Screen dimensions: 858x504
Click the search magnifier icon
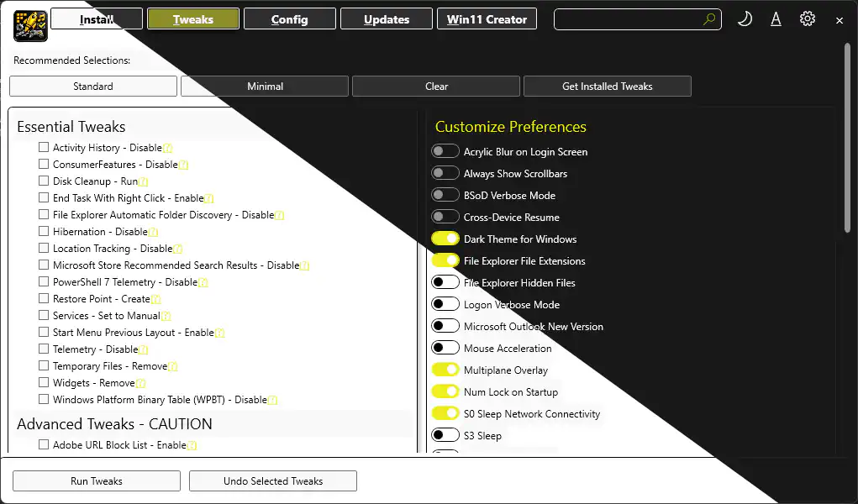[x=709, y=19]
